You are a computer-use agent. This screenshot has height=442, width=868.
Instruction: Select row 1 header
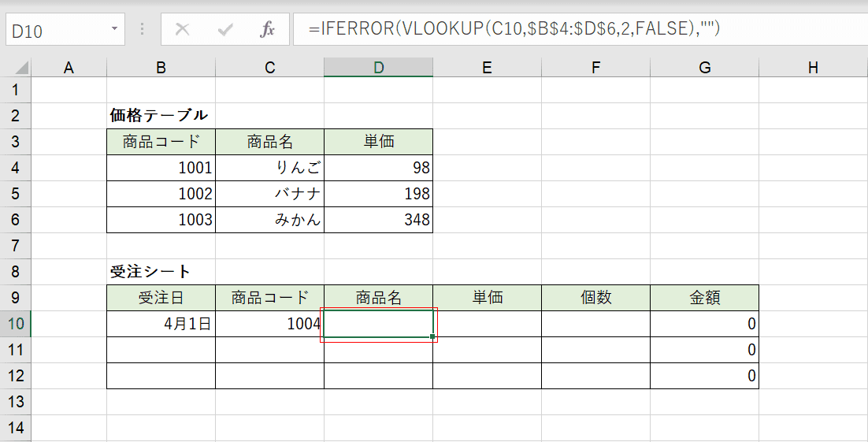coord(15,89)
